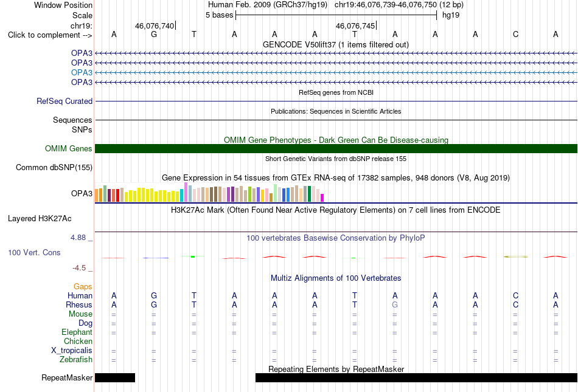Viewport: 578px width, 392px height.
Task: Click the 46,076,740 coordinate marker
Action: tap(155, 26)
